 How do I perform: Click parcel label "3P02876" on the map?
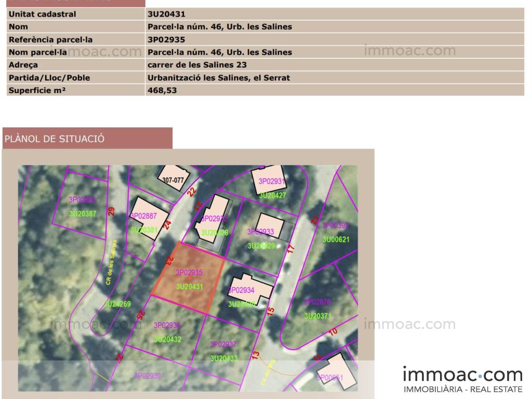(317, 302)
